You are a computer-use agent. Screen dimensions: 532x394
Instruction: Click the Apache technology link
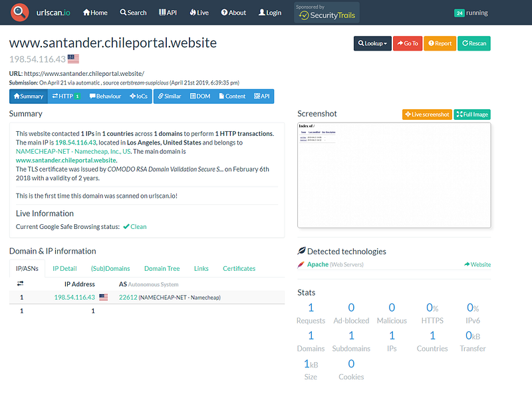click(x=318, y=265)
